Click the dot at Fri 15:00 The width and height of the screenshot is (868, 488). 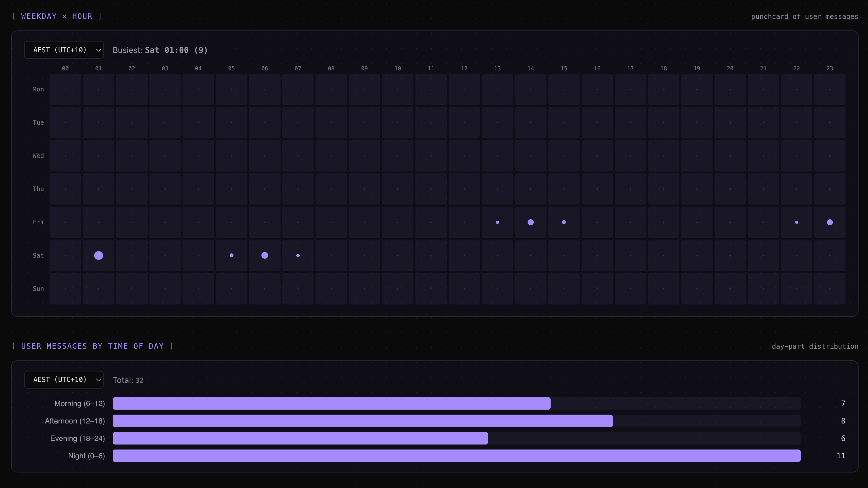[564, 222]
